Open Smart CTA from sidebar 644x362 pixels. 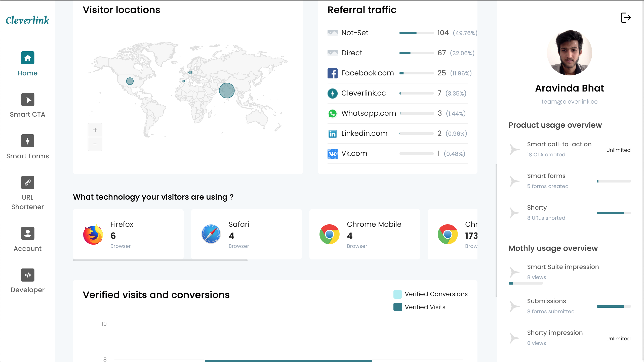(28, 100)
